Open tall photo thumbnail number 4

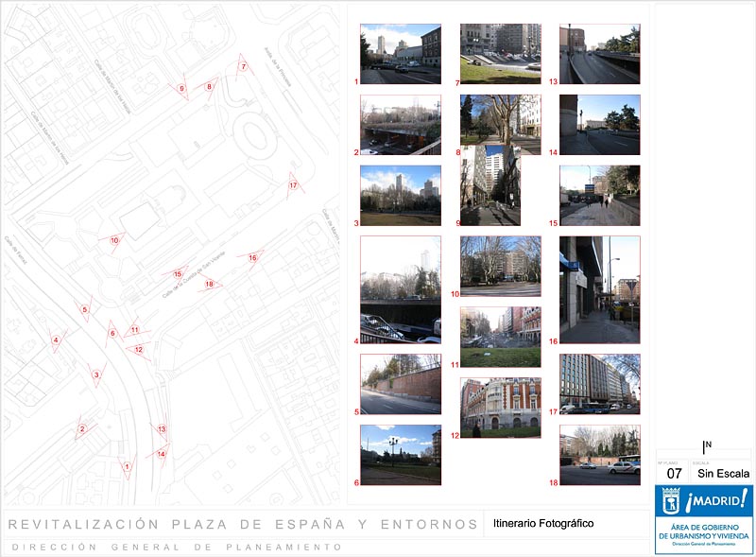coord(400,289)
